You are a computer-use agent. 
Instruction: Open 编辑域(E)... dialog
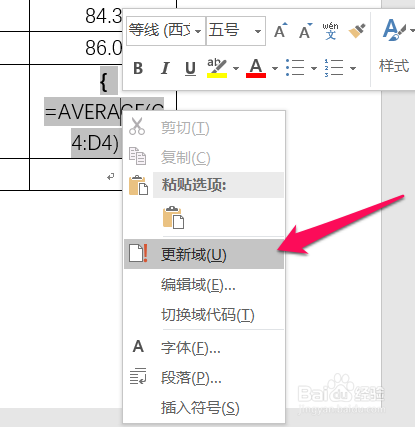click(204, 285)
